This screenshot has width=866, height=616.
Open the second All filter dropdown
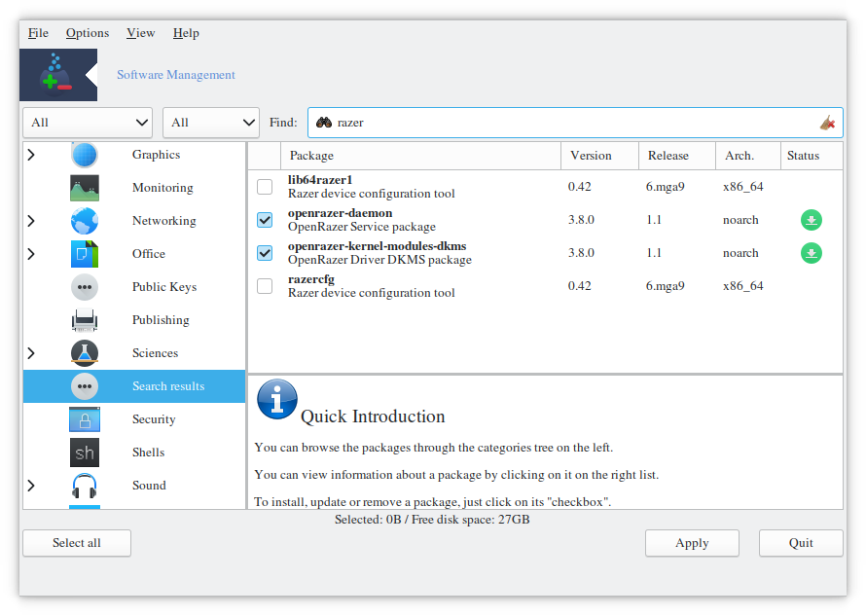coord(211,123)
